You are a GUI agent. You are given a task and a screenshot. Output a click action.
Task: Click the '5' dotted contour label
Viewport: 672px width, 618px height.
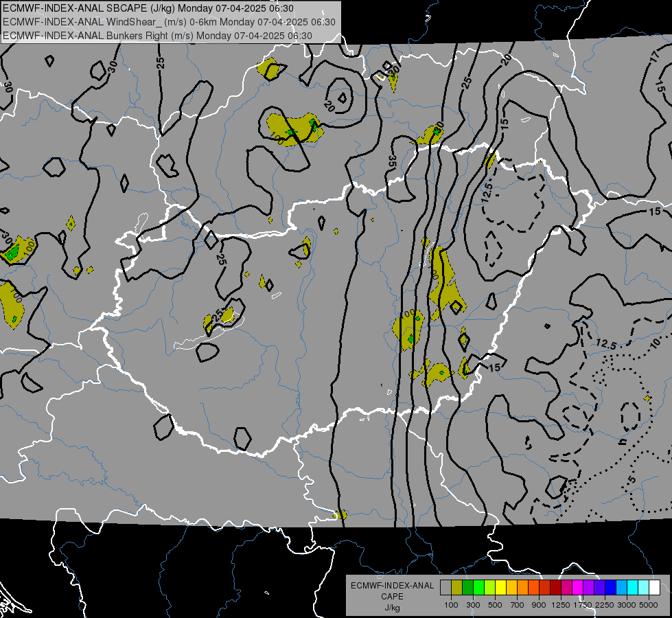(x=632, y=479)
